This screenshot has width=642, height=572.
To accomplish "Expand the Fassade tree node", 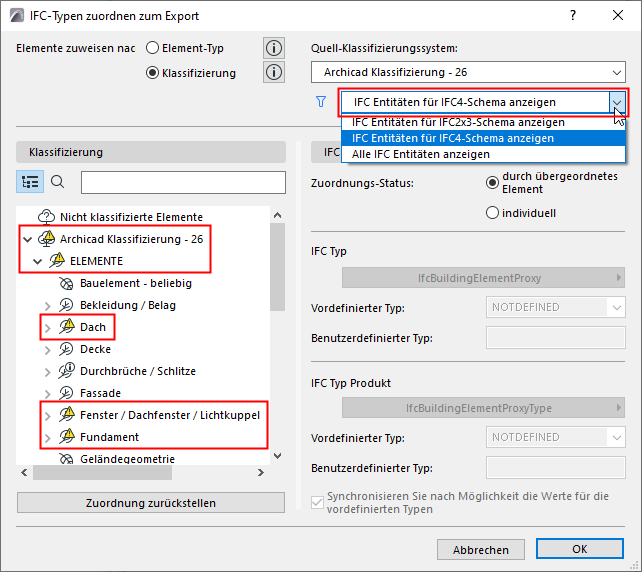I will (47, 394).
